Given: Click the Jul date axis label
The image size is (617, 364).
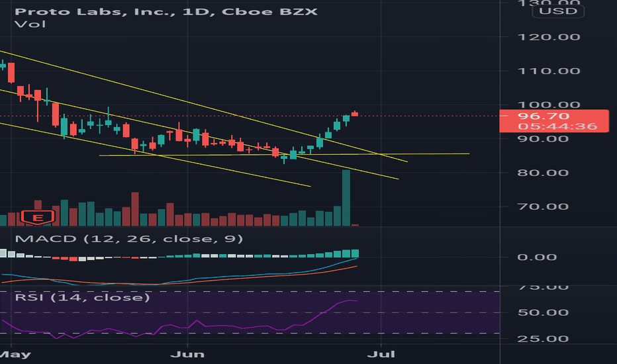Looking at the screenshot, I should point(381,355).
